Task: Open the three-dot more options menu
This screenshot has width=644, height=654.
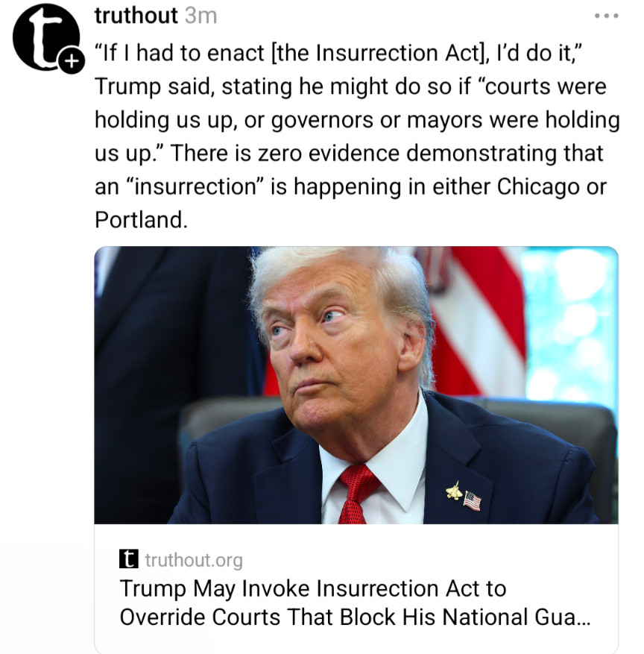Action: point(606,16)
